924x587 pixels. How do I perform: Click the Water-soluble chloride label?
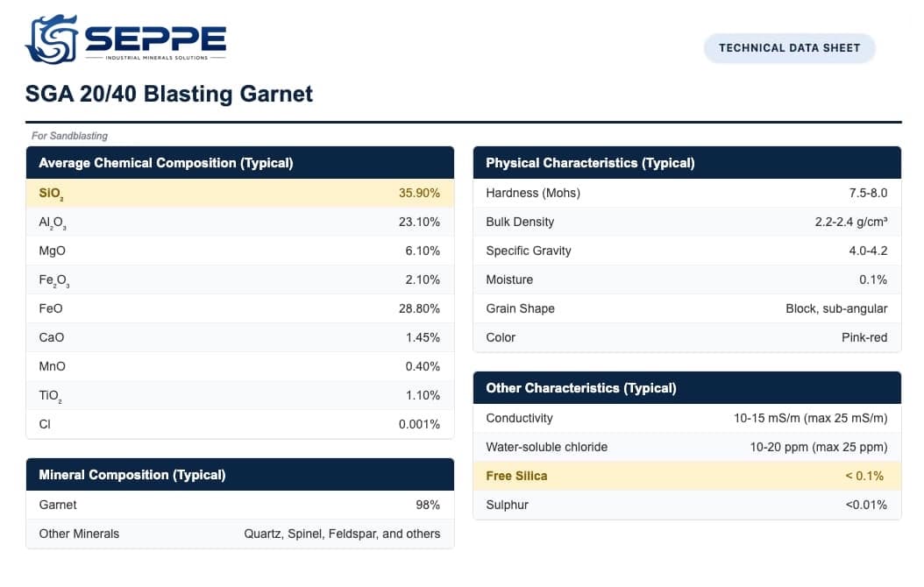(x=546, y=447)
